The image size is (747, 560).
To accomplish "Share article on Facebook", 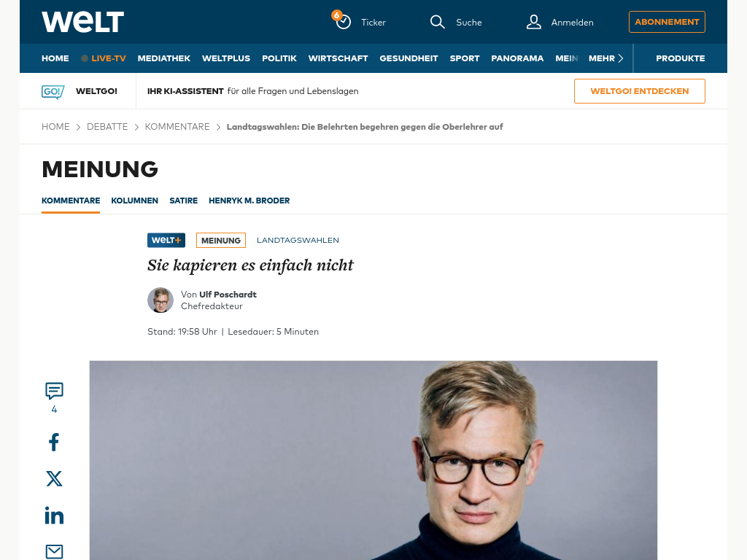I will click(54, 442).
